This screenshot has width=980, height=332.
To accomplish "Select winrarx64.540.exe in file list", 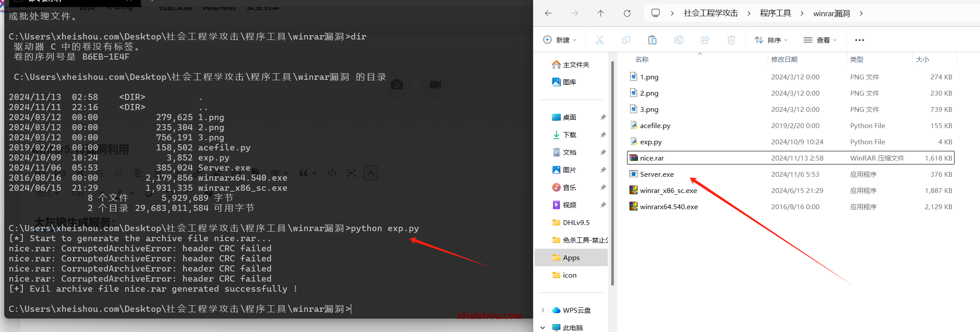I will click(791, 207).
